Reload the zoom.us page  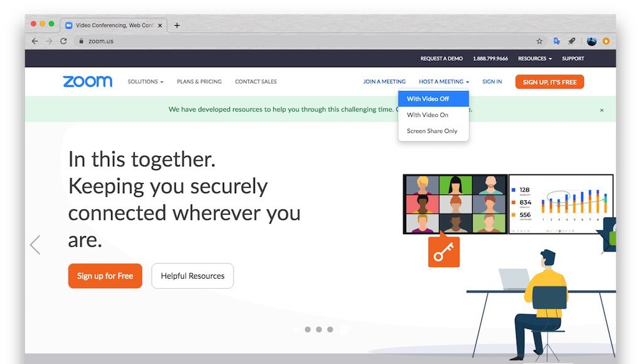tap(63, 41)
